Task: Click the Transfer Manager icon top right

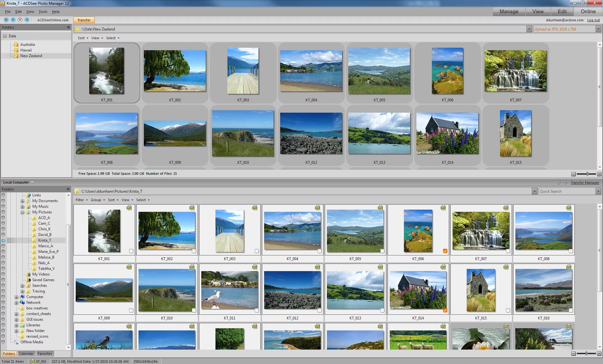Action: 584,182
